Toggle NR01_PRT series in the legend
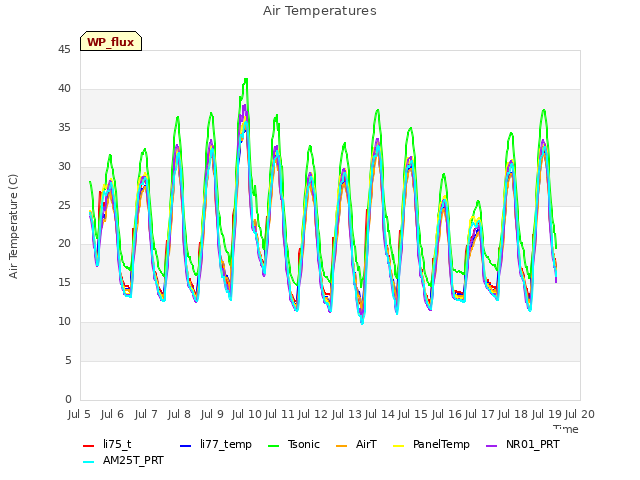Viewport: 640px width, 480px height. [x=522, y=444]
